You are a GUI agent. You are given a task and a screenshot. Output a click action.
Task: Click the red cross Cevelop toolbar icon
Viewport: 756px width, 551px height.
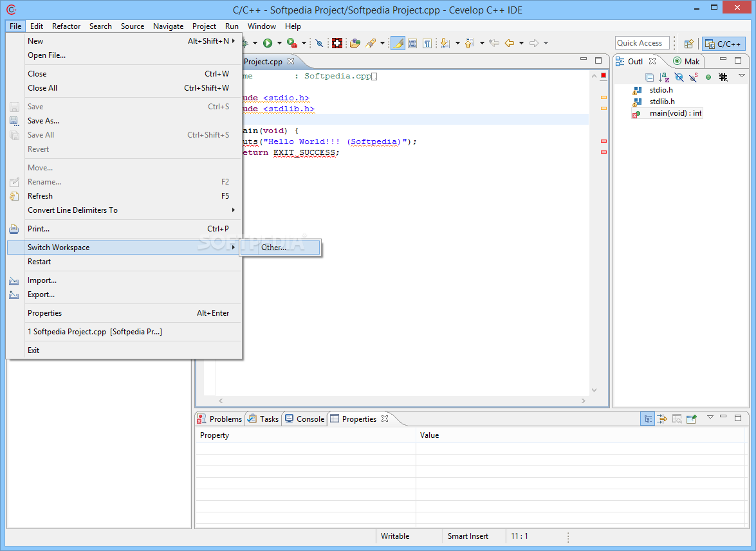337,43
